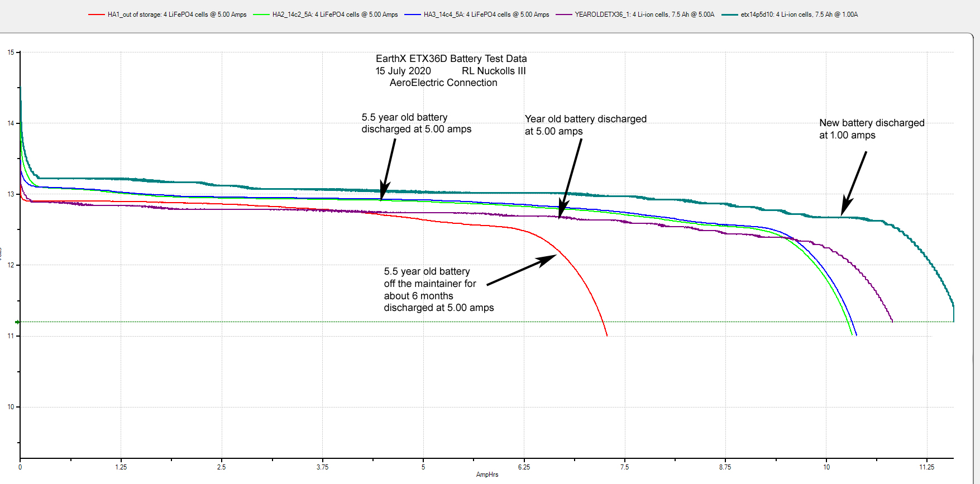Click the teal etx14p5d10 legend line
980x484 pixels.
tap(729, 15)
